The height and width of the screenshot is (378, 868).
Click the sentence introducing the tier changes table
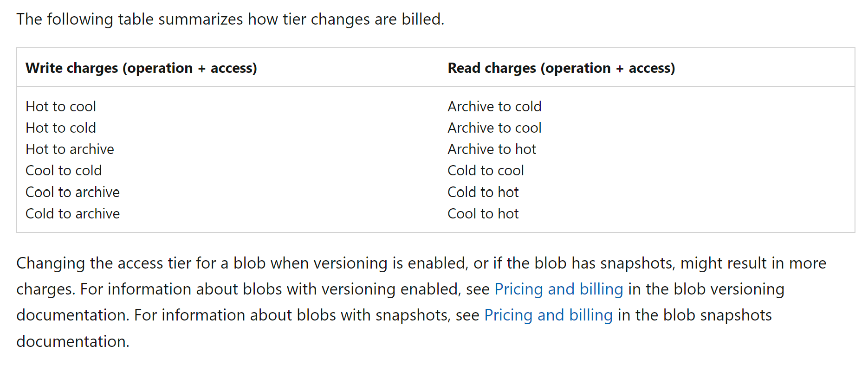pos(230,19)
